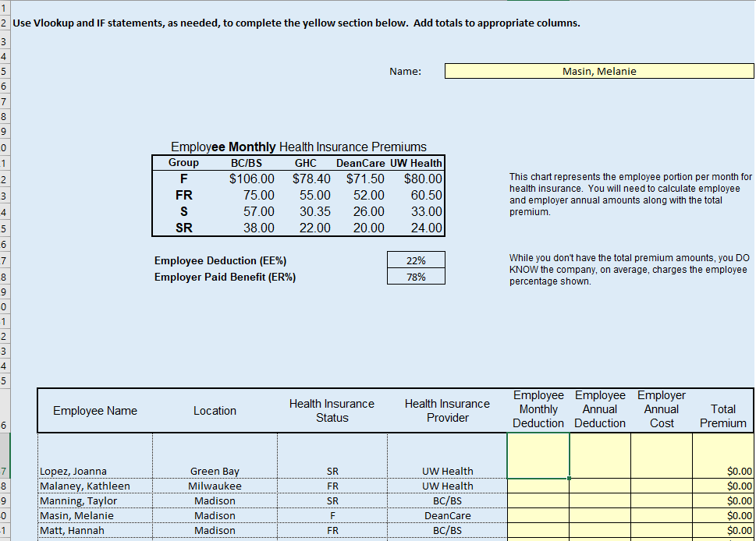Viewport: 756px width, 541px height.
Task: Select Malaney, Kathleen's UW Health provider cell
Action: point(447,486)
